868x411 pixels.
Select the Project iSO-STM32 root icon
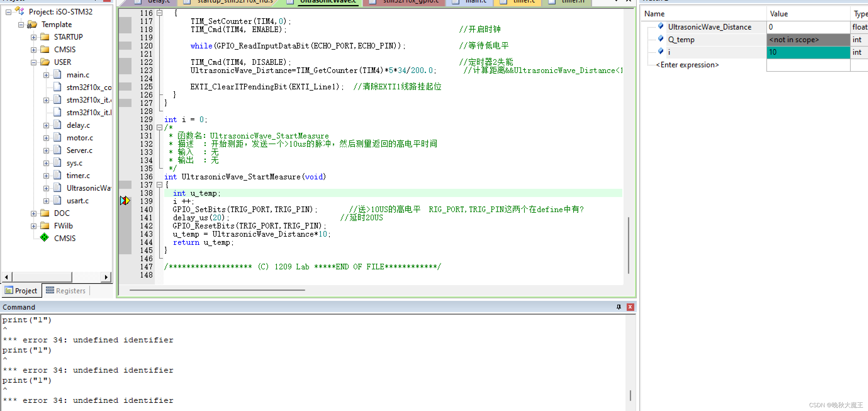click(x=20, y=11)
